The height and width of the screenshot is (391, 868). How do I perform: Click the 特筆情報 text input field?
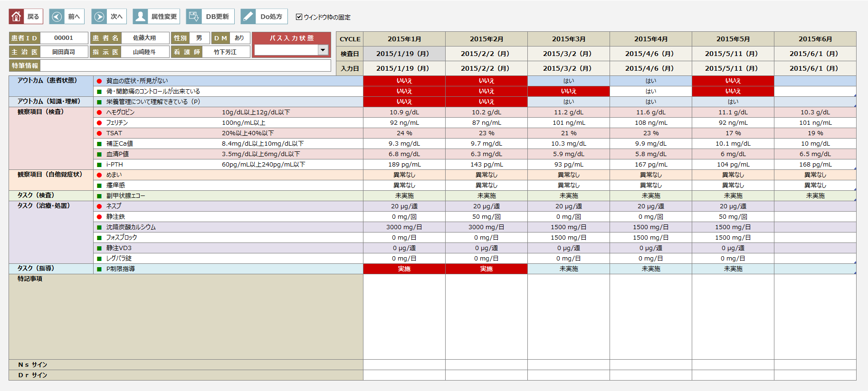pos(185,65)
